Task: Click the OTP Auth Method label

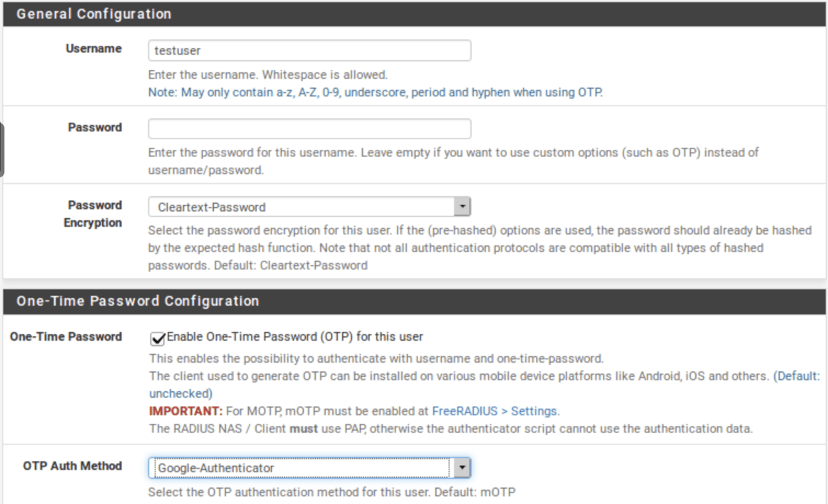Action: (72, 466)
